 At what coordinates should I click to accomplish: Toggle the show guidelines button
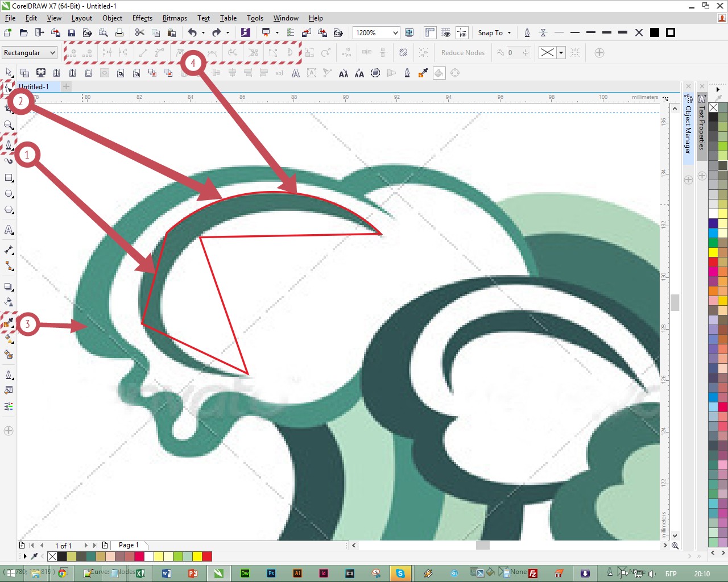coord(462,32)
